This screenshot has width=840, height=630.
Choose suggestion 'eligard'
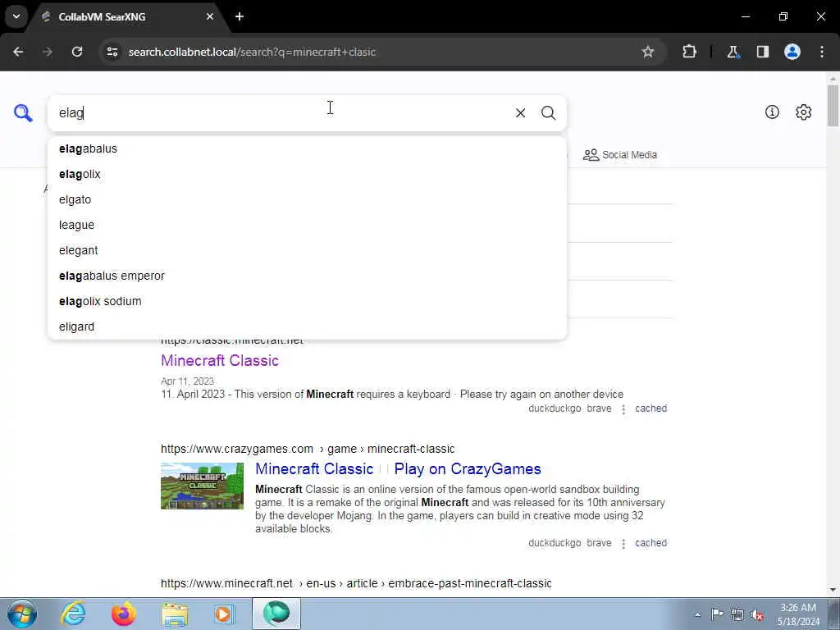307,326
